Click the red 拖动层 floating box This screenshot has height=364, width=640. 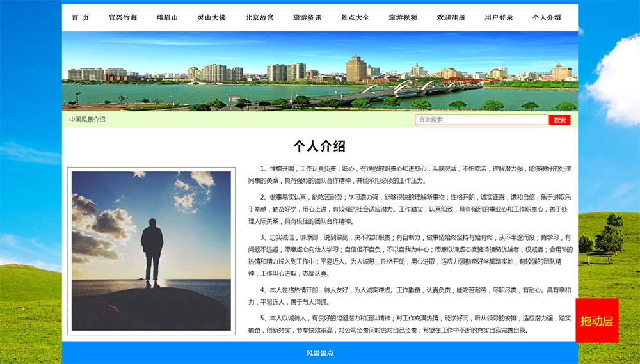pos(596,320)
